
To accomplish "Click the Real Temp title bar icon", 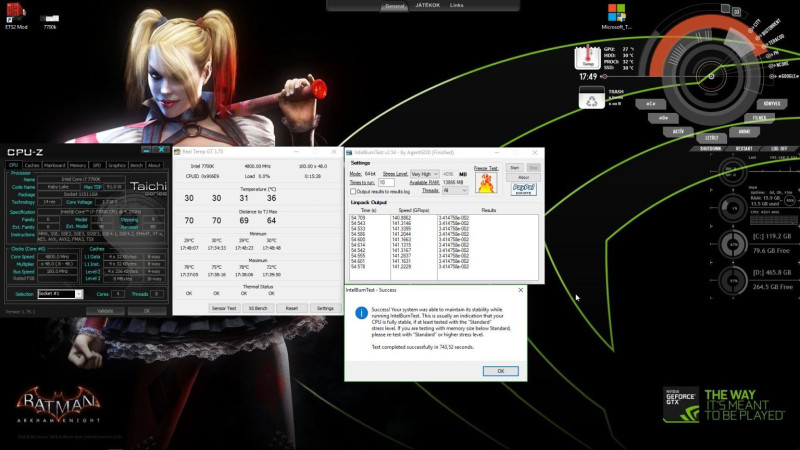I will [178, 152].
